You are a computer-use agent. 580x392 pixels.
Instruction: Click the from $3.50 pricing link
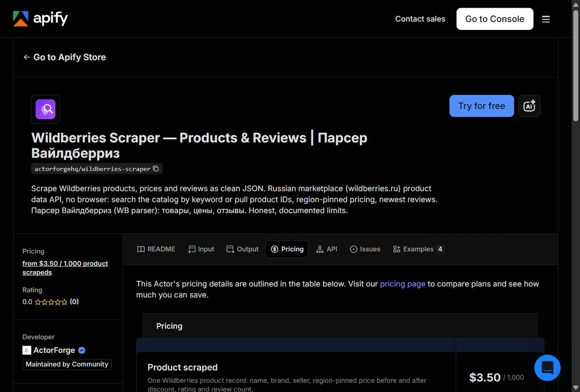(65, 268)
